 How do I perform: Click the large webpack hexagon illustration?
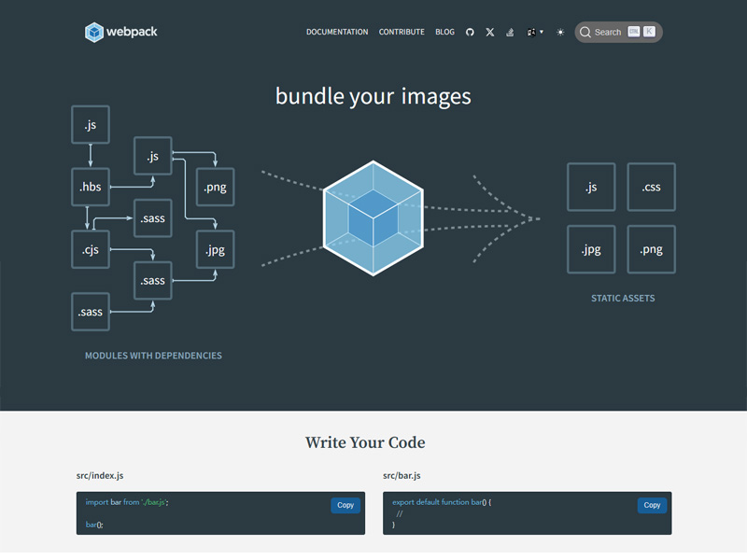[x=373, y=217]
